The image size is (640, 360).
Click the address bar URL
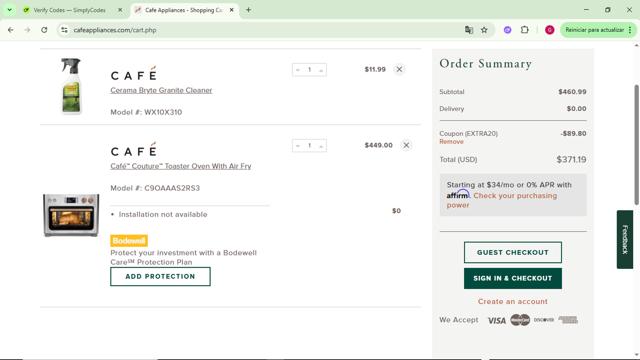coord(115,30)
